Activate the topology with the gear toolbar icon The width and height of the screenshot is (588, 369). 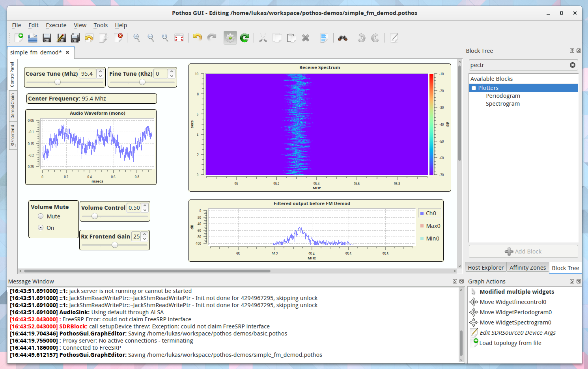coord(230,37)
